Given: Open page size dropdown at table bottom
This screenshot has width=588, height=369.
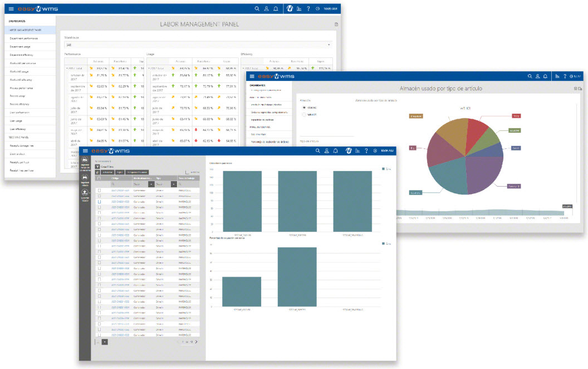Looking at the screenshot, I should coord(105,342).
